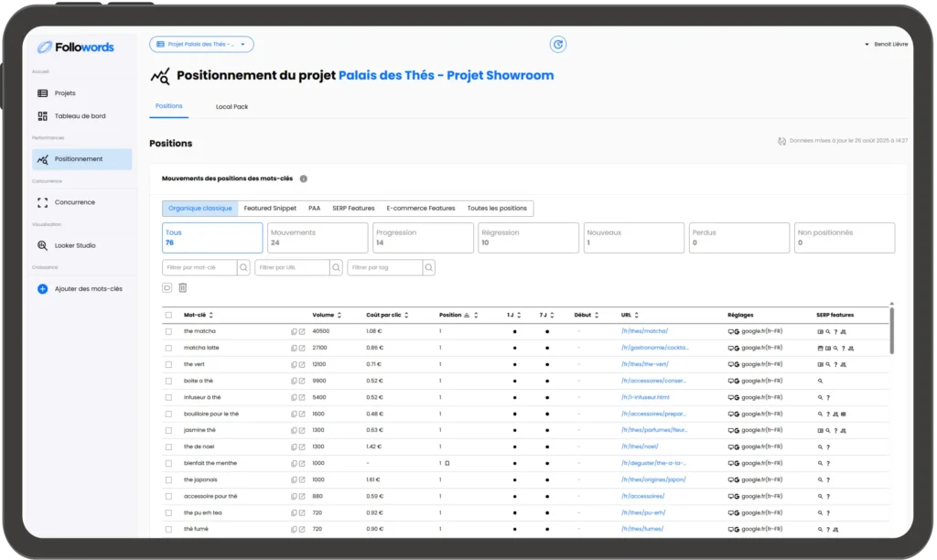Check the box for jasmine thé row
The width and height of the screenshot is (937, 560).
tap(168, 430)
